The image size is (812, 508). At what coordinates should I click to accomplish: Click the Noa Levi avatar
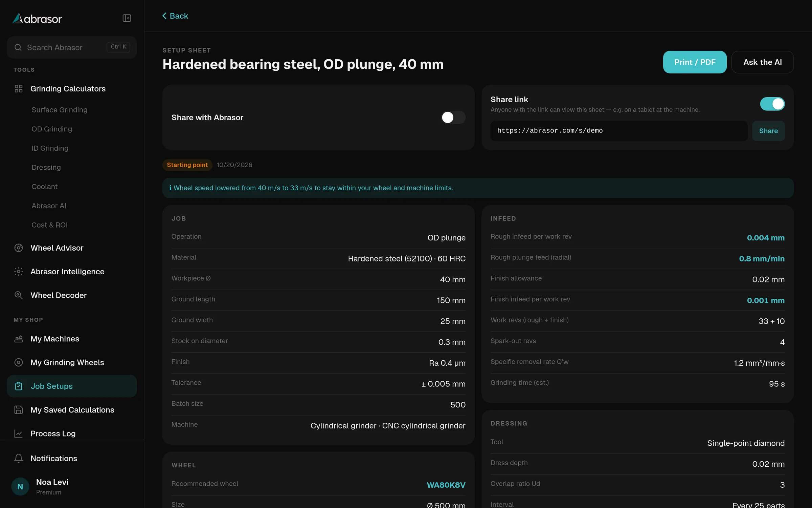[x=20, y=487]
